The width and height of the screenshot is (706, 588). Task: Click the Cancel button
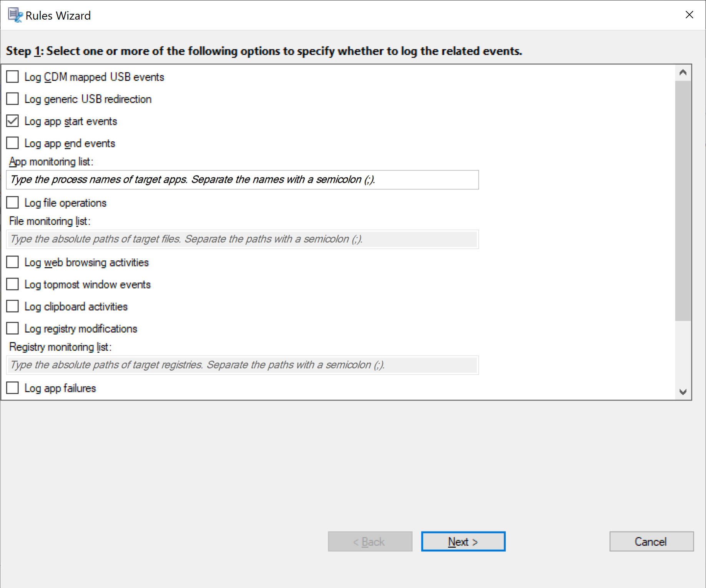(x=651, y=542)
